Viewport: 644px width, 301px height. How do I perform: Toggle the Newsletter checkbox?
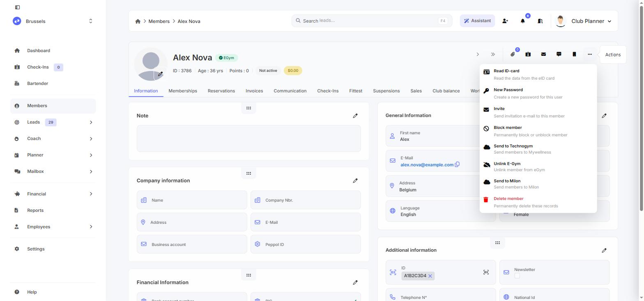click(517, 276)
